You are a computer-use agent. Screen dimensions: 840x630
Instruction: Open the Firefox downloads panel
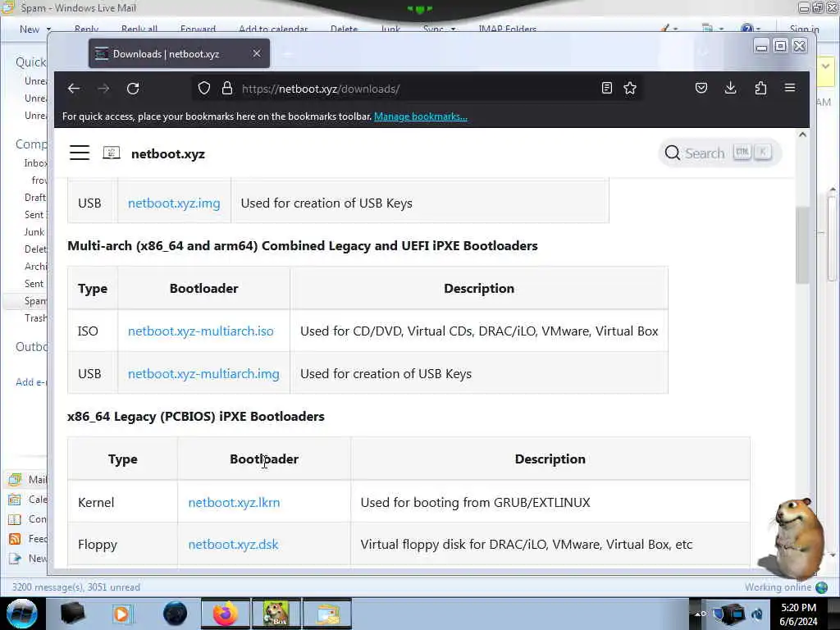(731, 88)
